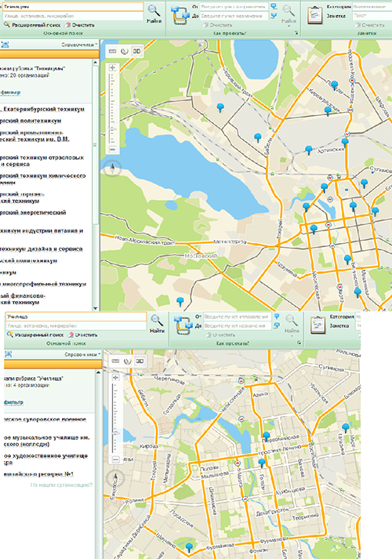
Task: Click the notes clipboard icon in the Техникумы window
Action: coord(315,15)
